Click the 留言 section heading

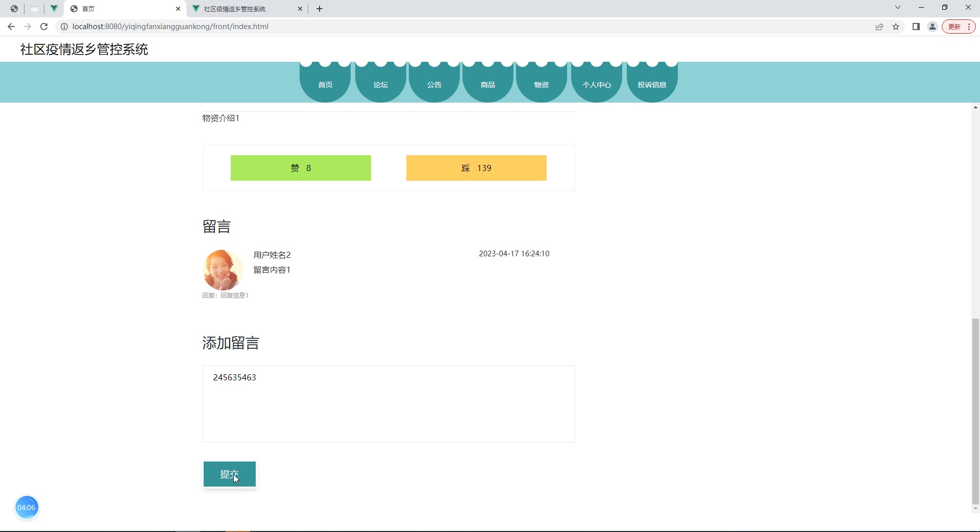tap(216, 227)
